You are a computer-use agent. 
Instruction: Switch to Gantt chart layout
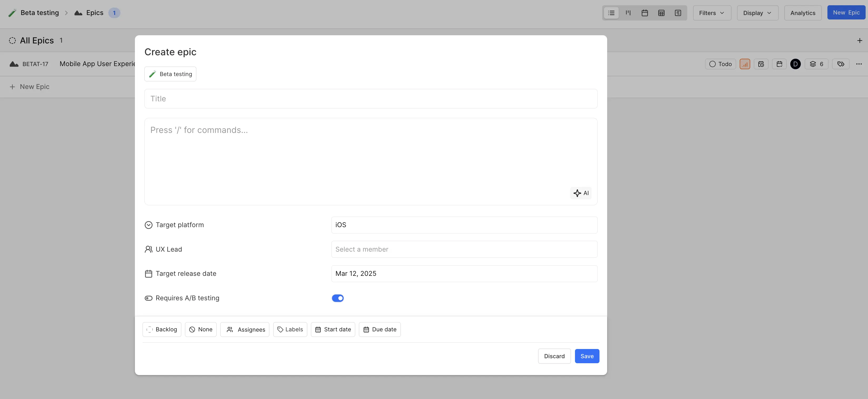[x=678, y=13]
